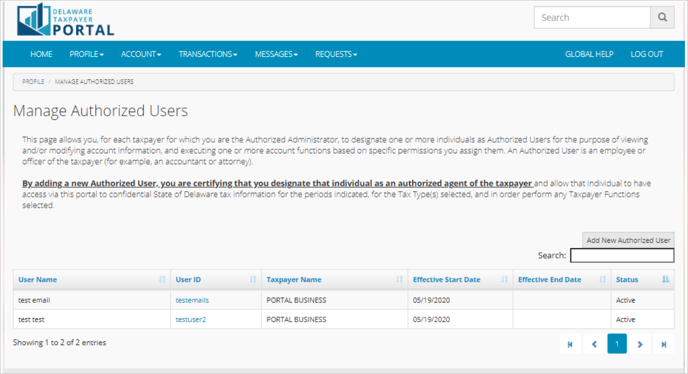Click LOG OUT
This screenshot has height=374, width=688.
(647, 54)
